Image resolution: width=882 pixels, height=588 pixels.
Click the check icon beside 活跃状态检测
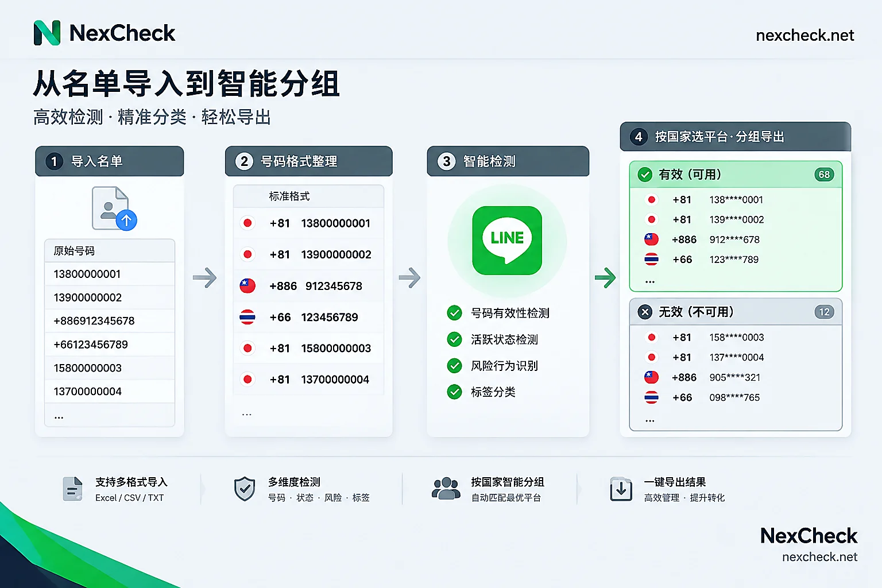(x=454, y=339)
